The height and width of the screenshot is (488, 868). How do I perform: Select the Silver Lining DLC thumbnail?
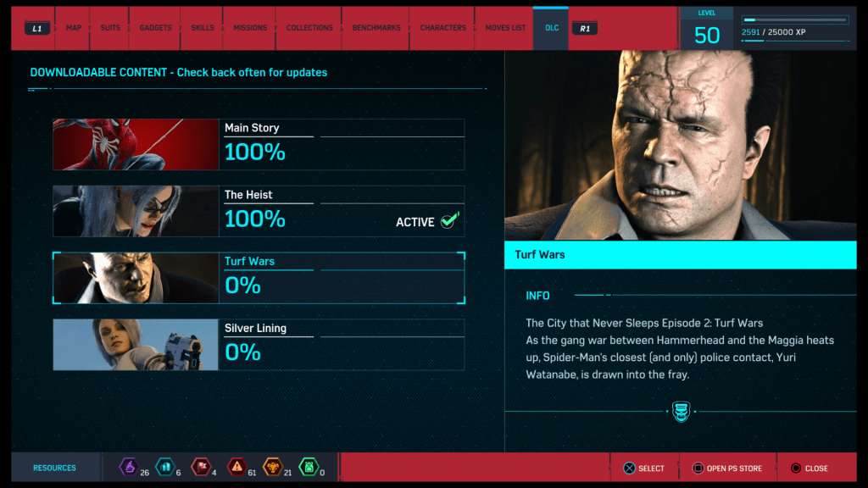136,345
